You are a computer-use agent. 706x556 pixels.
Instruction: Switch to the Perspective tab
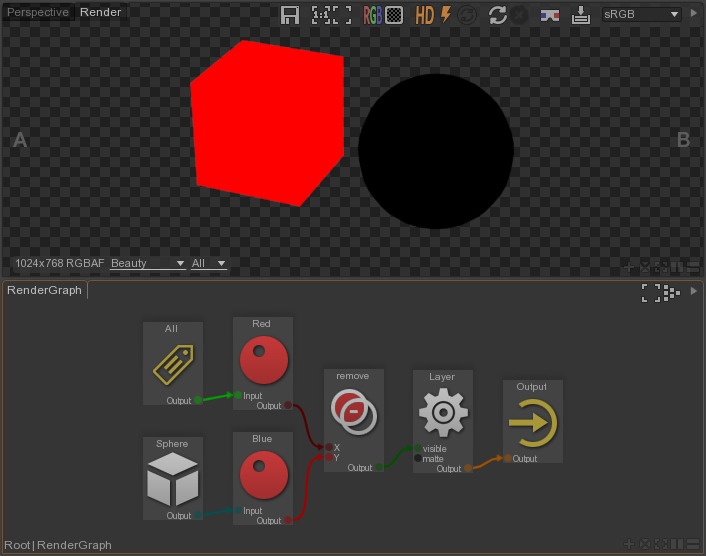(38, 12)
